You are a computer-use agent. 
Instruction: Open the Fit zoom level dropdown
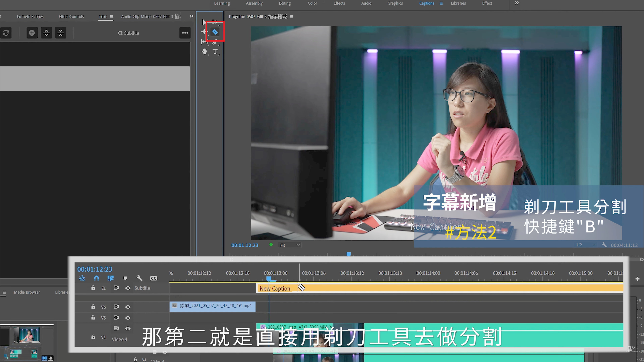(289, 245)
